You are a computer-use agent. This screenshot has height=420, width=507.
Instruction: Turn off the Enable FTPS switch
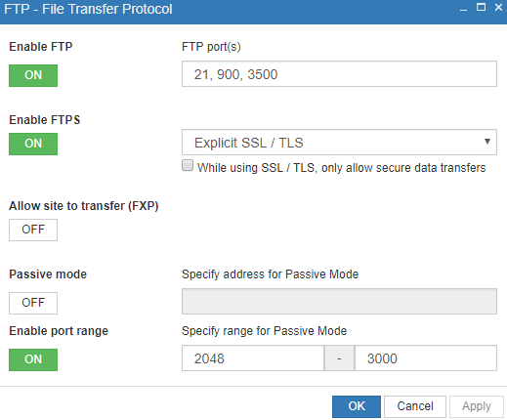pos(33,144)
